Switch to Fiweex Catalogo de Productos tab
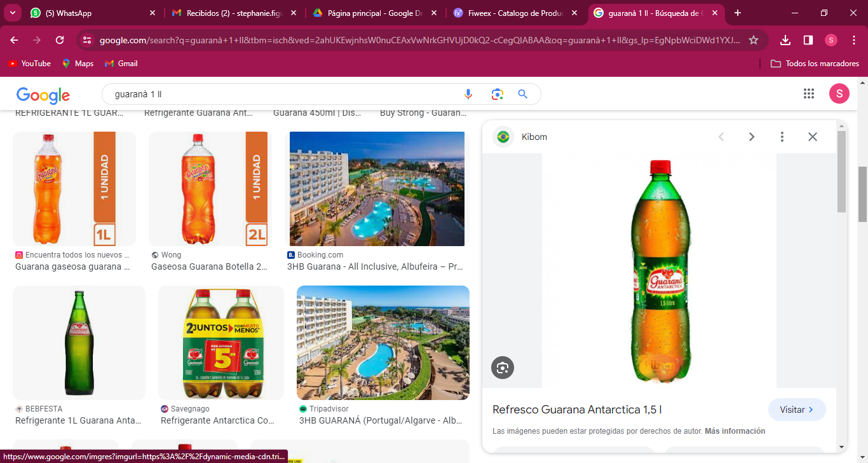The image size is (868, 463). pyautogui.click(x=515, y=13)
